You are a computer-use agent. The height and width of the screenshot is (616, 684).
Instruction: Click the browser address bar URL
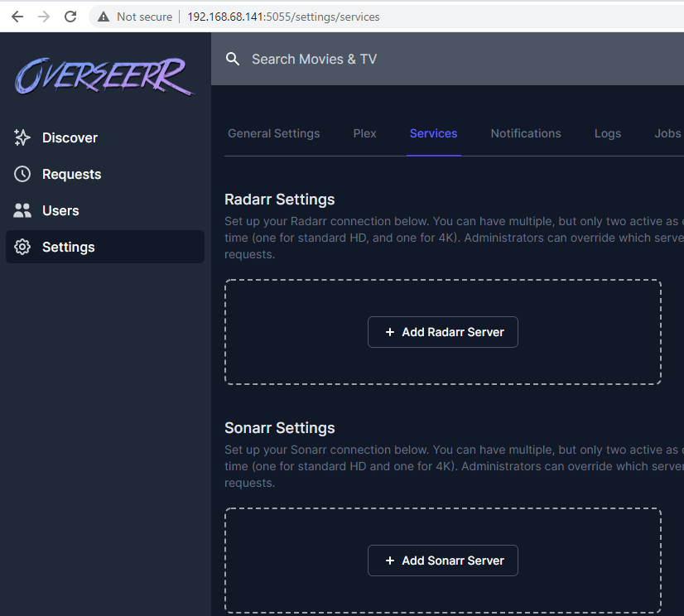tap(283, 17)
